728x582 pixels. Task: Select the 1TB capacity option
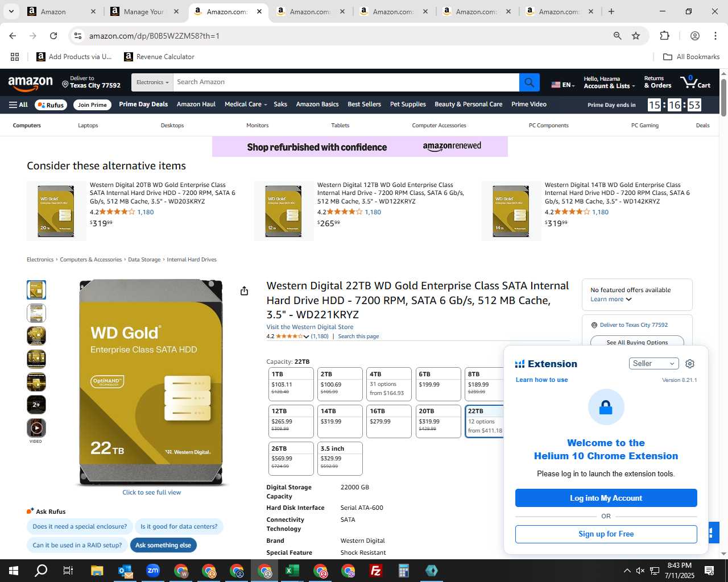click(x=291, y=384)
